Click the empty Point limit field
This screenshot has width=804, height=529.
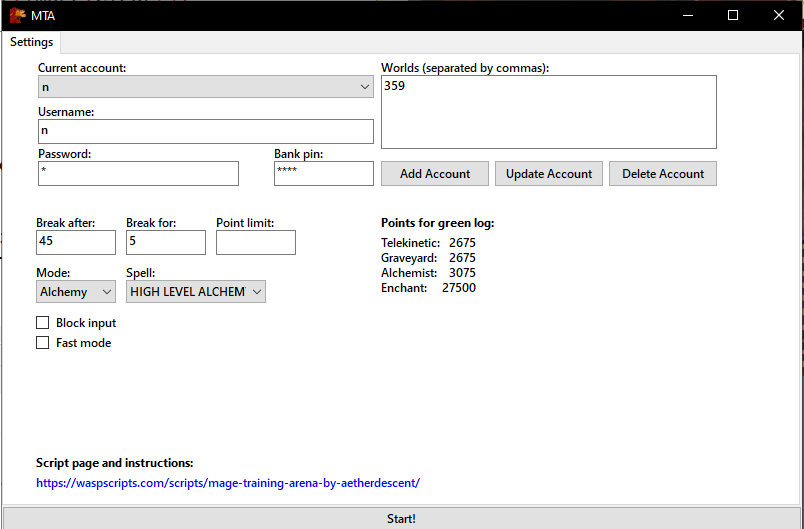(256, 242)
